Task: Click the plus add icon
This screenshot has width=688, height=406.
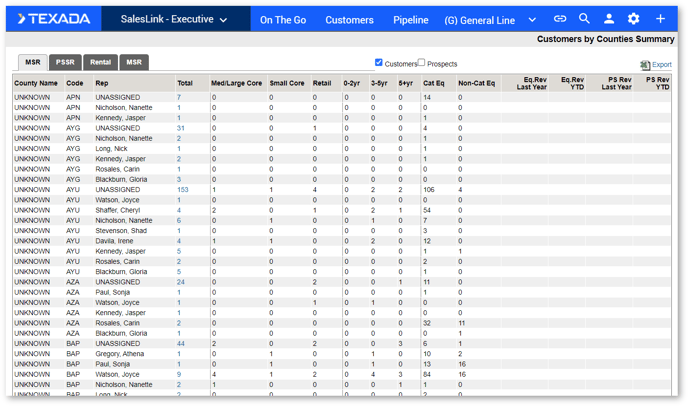Action: [660, 19]
